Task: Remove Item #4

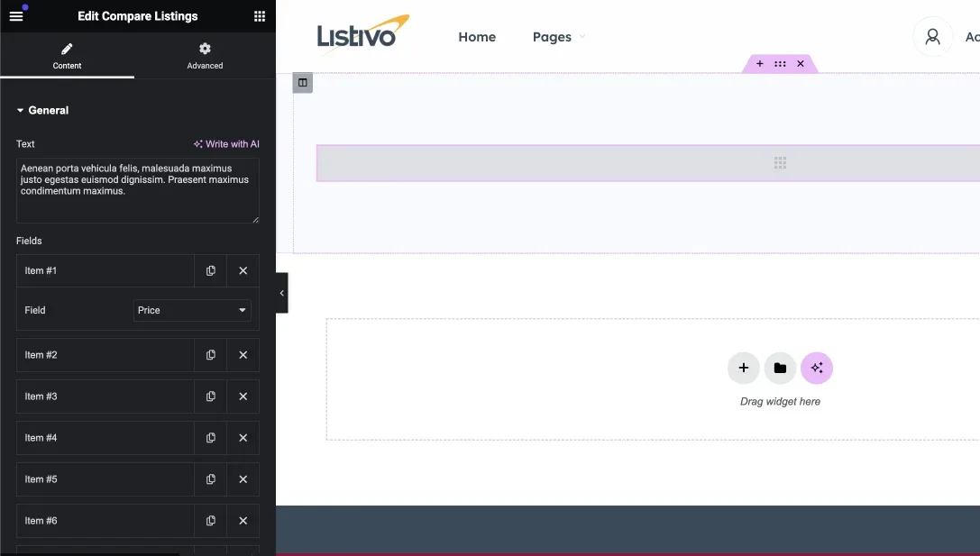Action: click(243, 438)
